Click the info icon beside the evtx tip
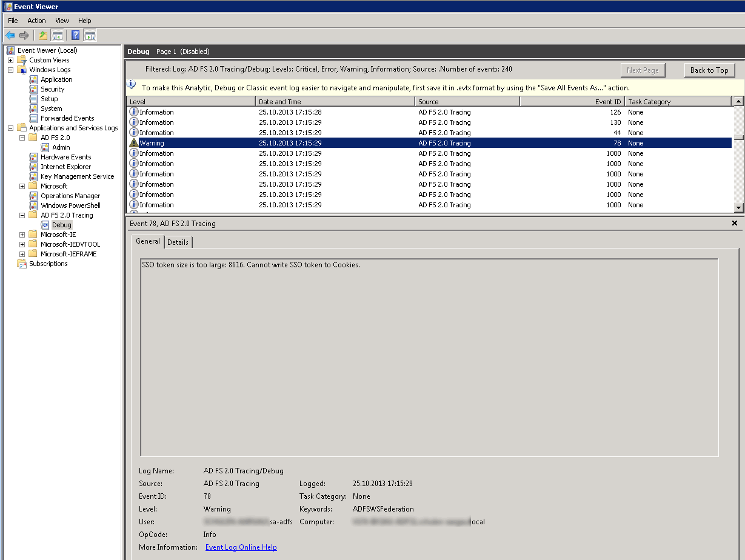This screenshot has width=745, height=560. tap(132, 85)
